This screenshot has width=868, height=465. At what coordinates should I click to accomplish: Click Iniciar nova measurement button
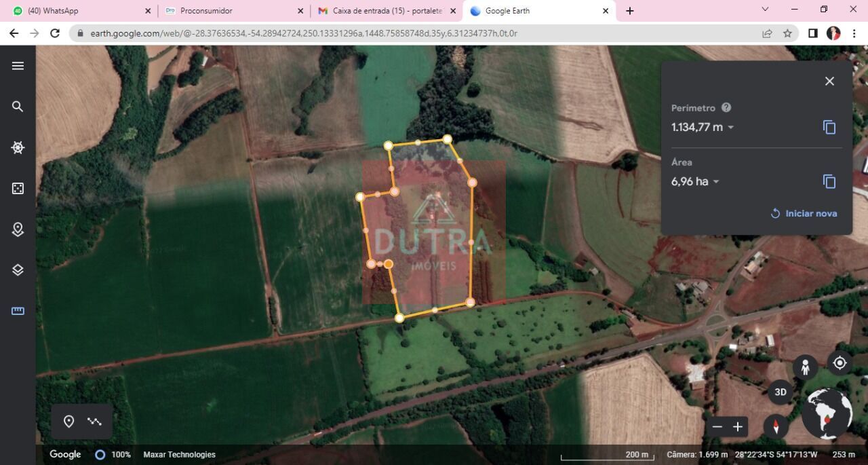pyautogui.click(x=804, y=213)
